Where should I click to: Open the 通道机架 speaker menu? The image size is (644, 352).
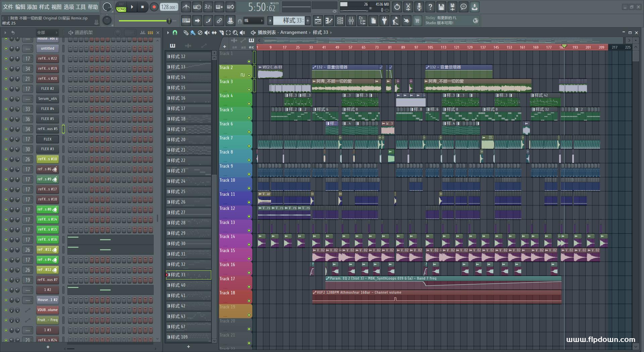(x=70, y=33)
